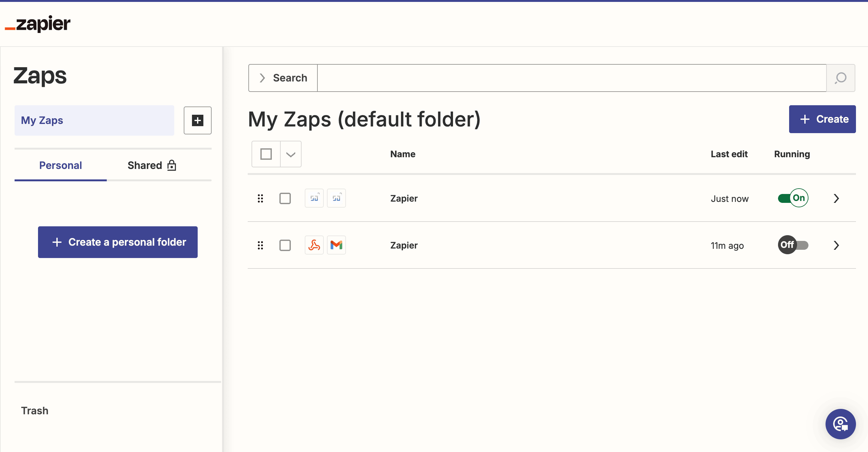Select the checkbox for the Just now Zap

(285, 198)
